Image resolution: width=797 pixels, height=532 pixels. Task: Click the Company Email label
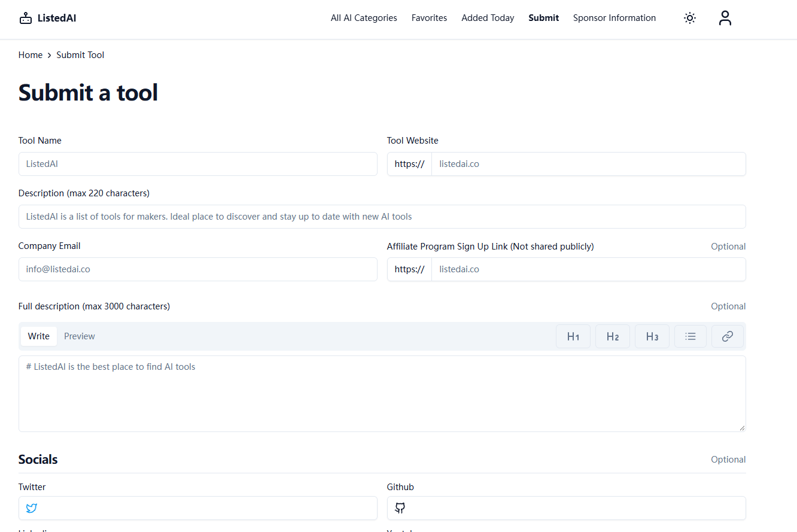click(50, 246)
